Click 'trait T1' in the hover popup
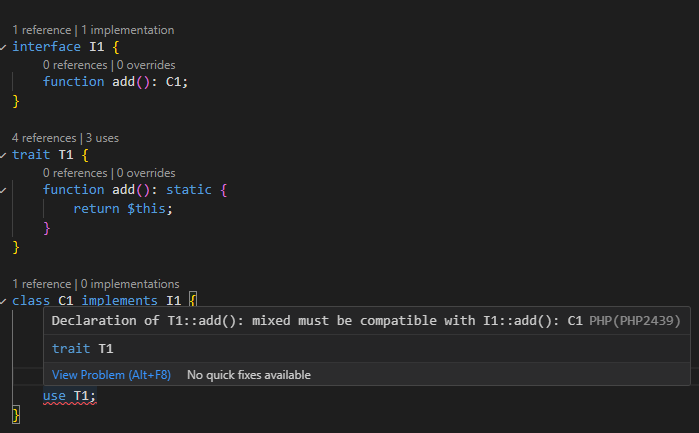Screen dimensions: 699x433 [82, 348]
